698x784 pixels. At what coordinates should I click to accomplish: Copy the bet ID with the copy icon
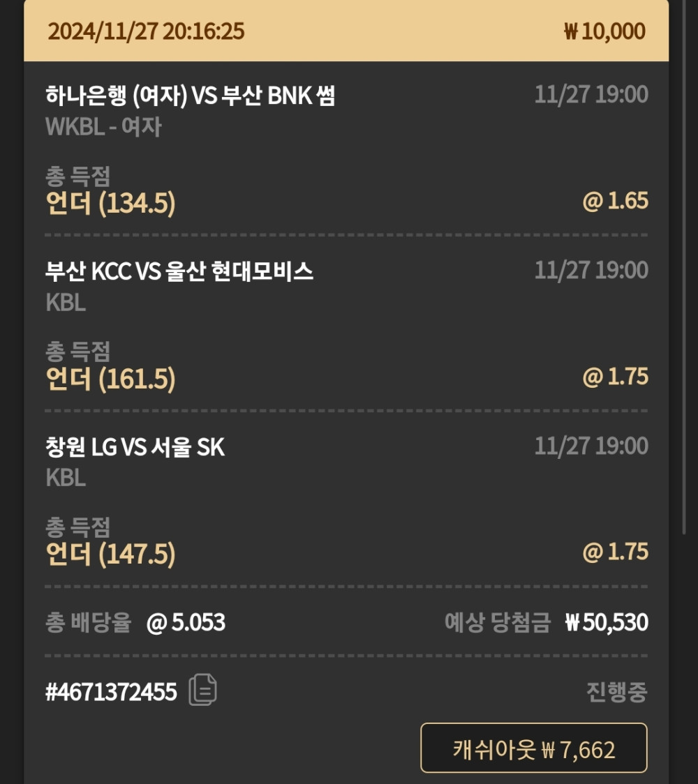[202, 691]
